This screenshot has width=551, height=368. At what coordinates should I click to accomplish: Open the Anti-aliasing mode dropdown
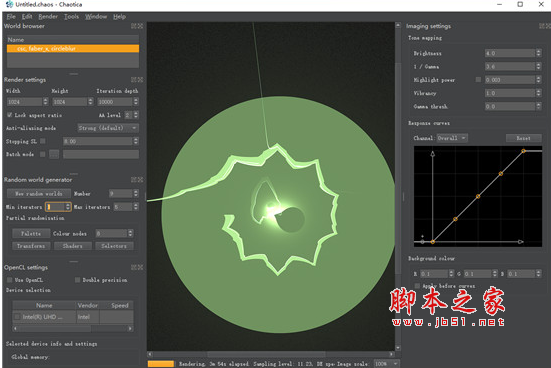[108, 128]
